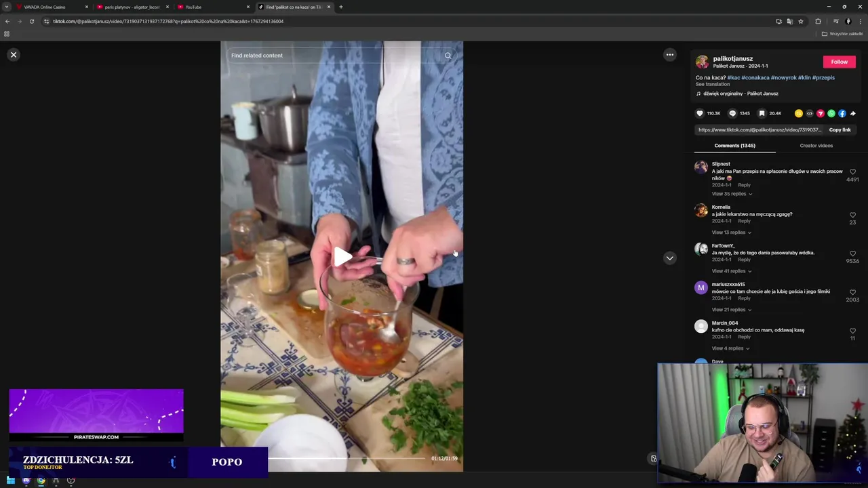Click the search magnifier in related content
Viewport: 868px width, 488px height.
pyautogui.click(x=448, y=56)
